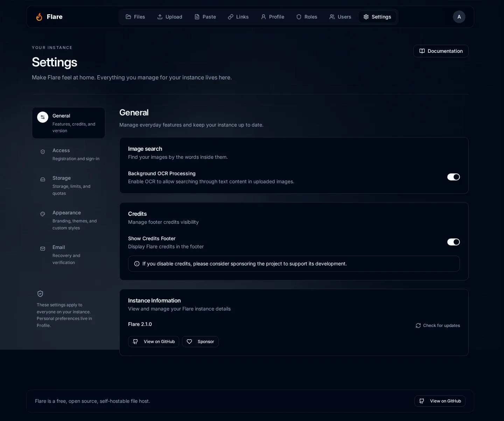Click the refresh icon beside Check for updates
This screenshot has height=421, width=504.
click(x=418, y=326)
